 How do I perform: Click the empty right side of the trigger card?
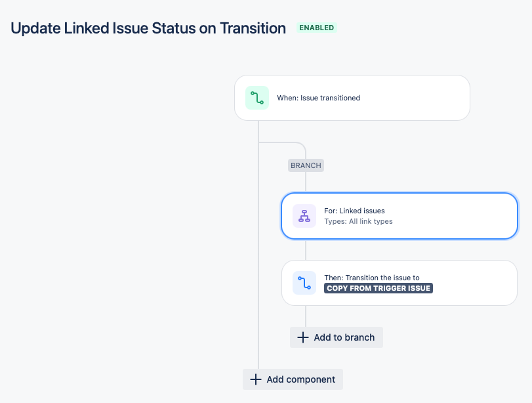pyautogui.click(x=426, y=98)
